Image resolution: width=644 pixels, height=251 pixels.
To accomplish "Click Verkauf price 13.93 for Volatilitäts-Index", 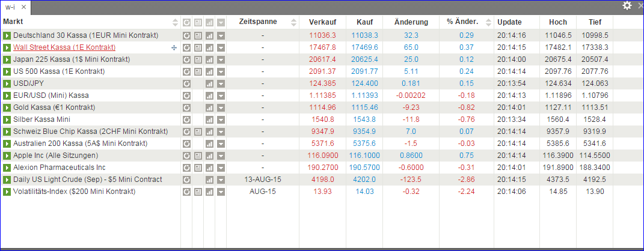I will (322, 192).
